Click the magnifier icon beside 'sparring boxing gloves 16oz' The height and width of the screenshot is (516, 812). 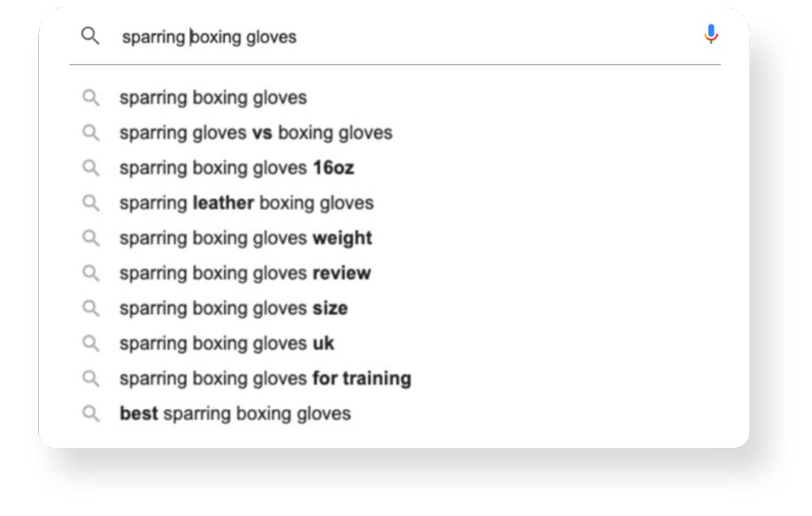(91, 168)
